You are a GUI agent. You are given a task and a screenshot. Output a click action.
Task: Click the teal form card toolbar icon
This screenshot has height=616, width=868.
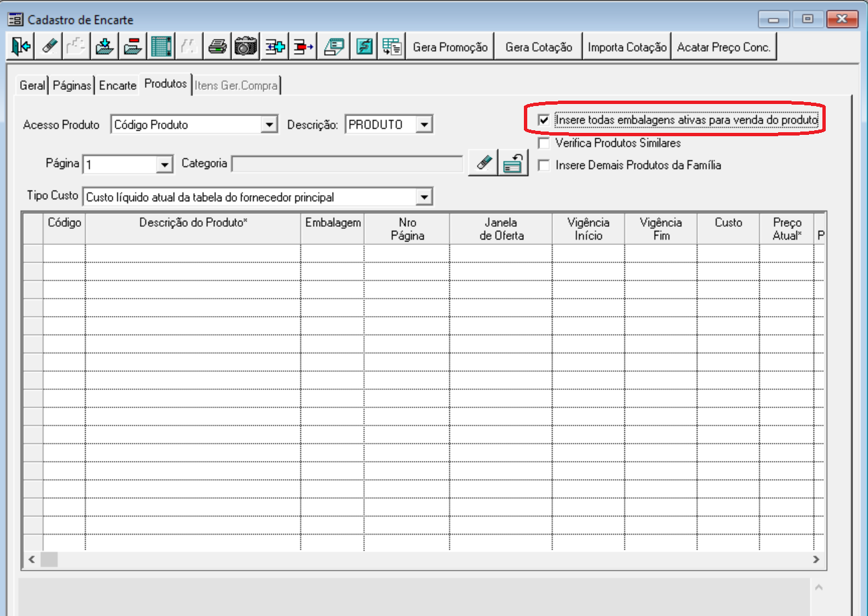pos(333,47)
